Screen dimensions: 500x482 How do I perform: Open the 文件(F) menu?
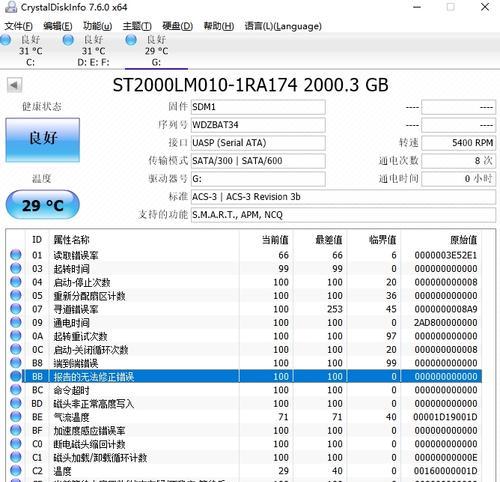tap(18, 26)
